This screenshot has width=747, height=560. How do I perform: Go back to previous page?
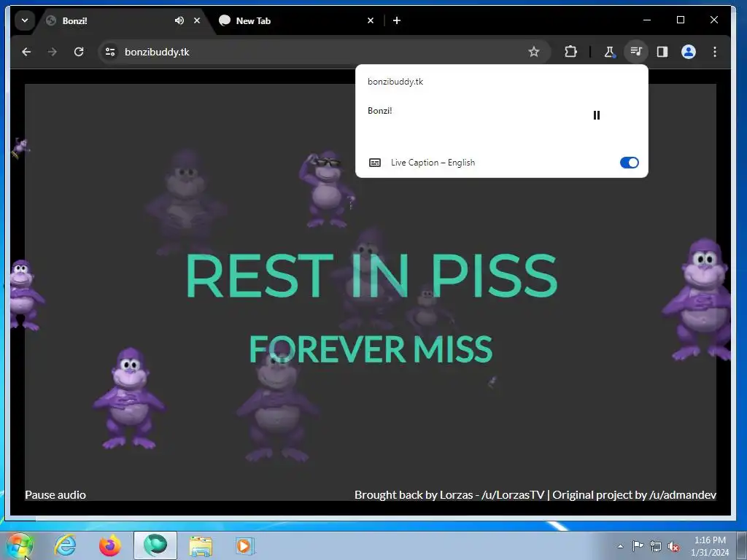(26, 52)
